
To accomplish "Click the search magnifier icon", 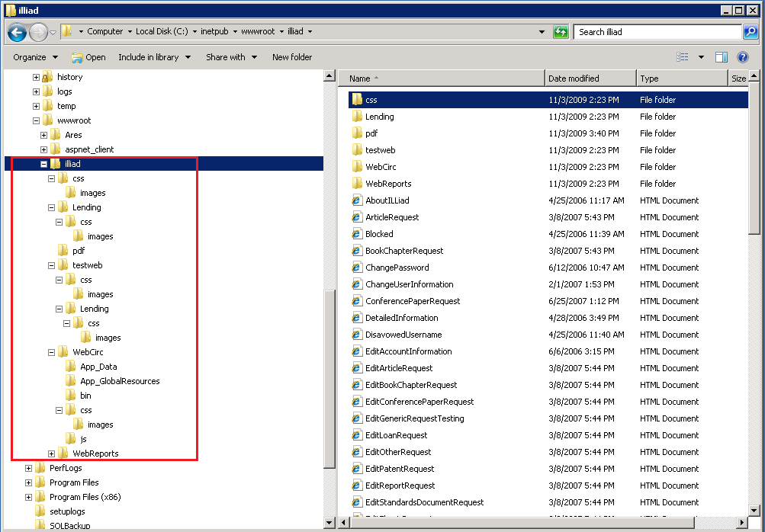I will click(751, 32).
